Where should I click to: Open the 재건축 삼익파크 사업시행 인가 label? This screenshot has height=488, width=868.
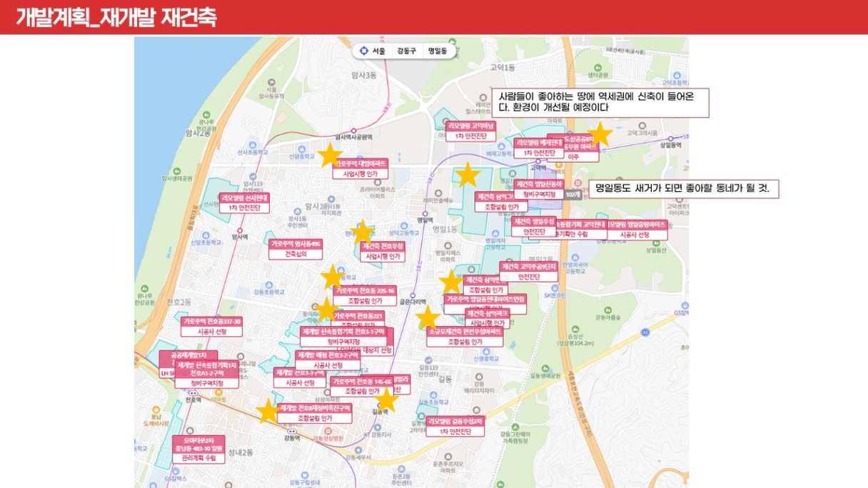point(488,318)
